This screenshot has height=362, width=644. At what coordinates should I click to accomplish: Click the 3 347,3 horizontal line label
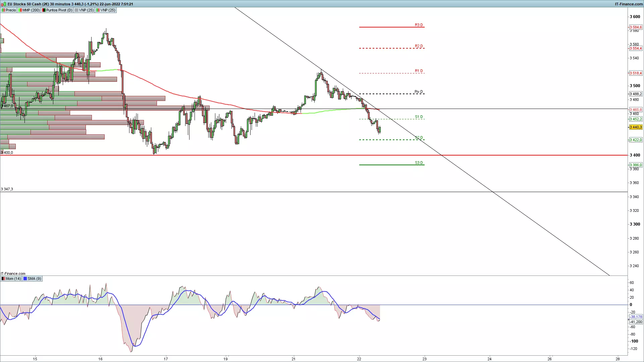point(7,189)
